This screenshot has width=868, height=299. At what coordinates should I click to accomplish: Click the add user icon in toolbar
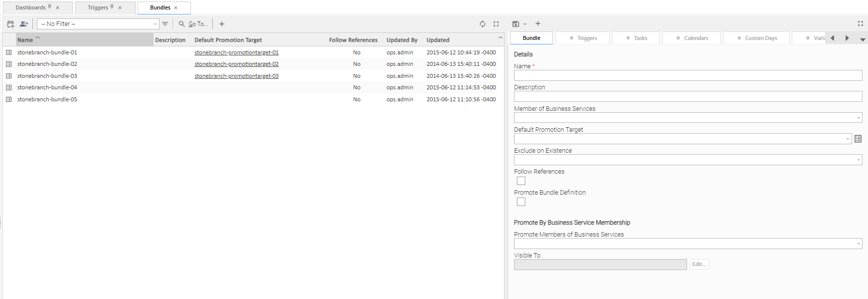pos(23,24)
